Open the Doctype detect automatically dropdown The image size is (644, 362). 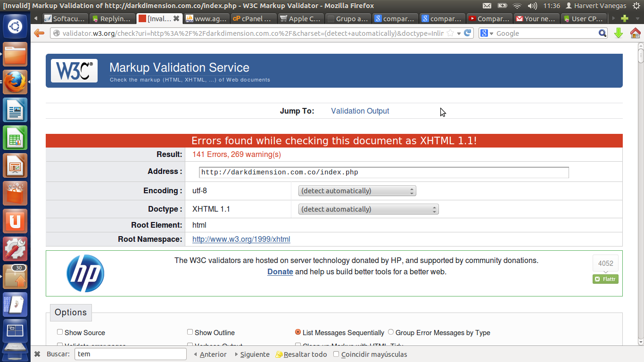pyautogui.click(x=368, y=209)
